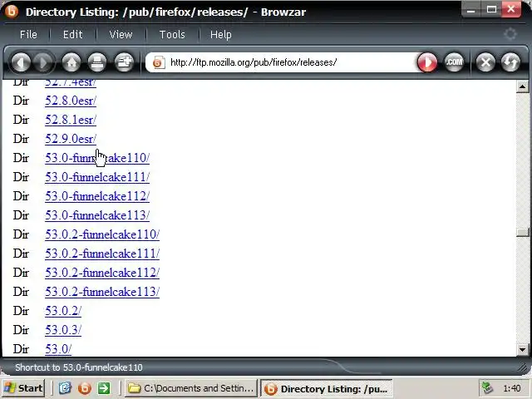
Task: Open the 53.0/ directory link
Action: point(58,349)
